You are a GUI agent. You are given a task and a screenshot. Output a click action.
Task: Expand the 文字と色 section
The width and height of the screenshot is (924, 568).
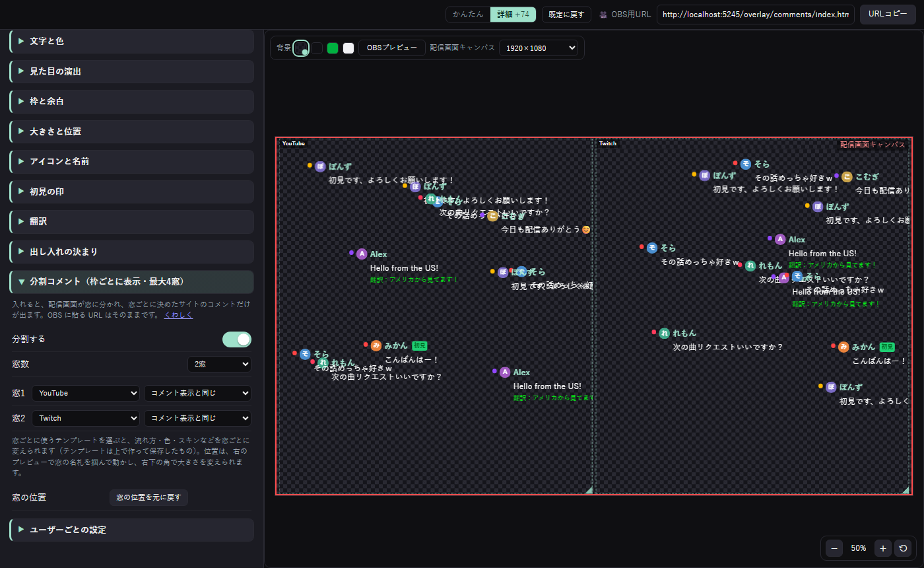pos(132,41)
